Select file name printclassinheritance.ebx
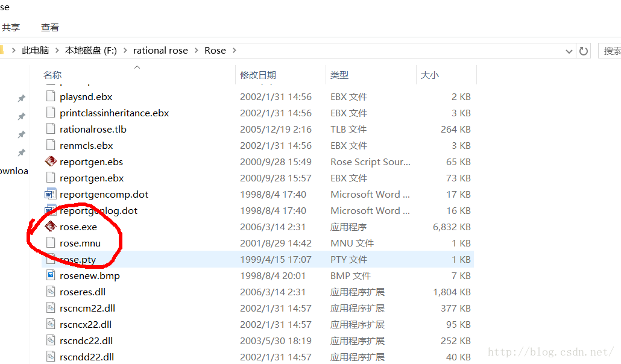 tap(115, 113)
